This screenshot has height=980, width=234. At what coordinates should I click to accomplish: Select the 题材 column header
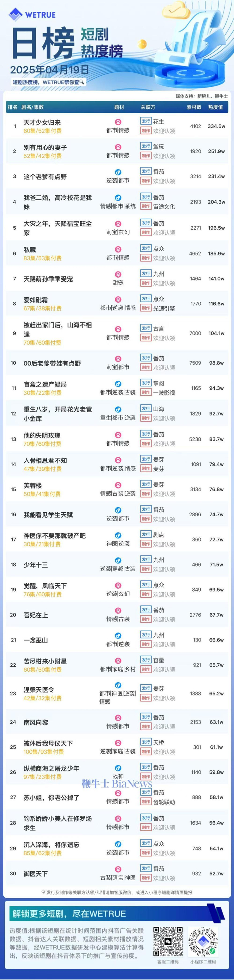[x=119, y=107]
